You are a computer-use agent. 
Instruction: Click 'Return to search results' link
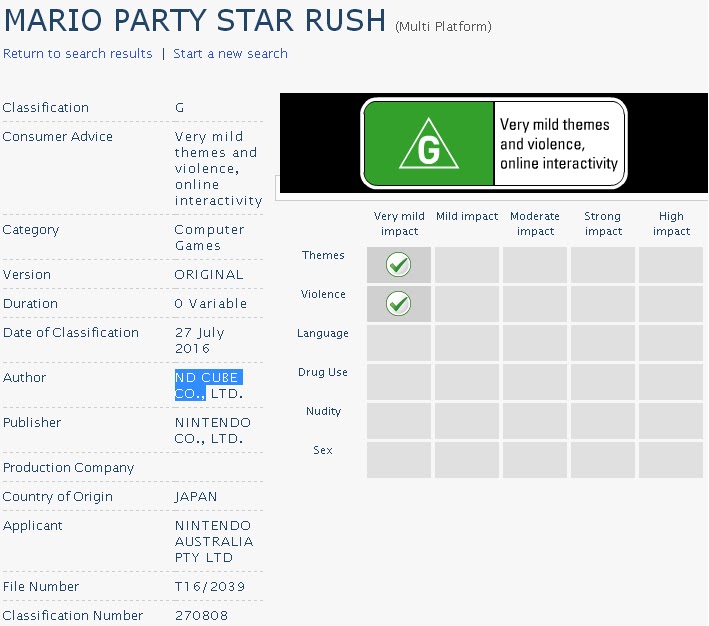coord(77,54)
